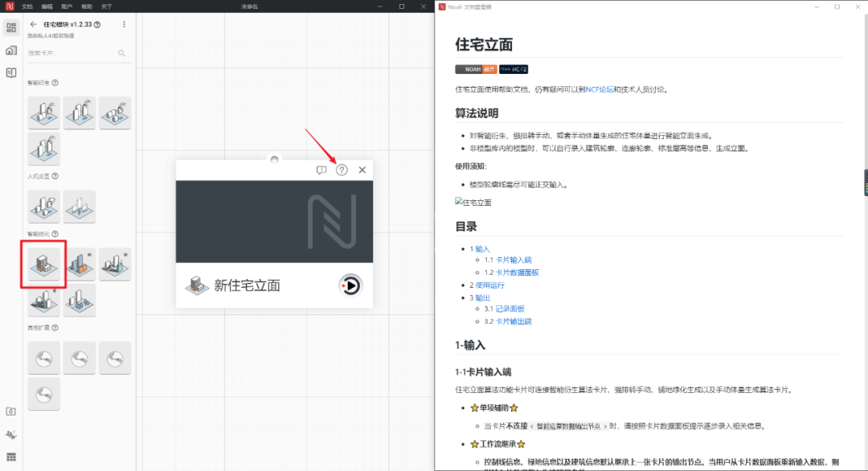Image resolution: width=868 pixels, height=471 pixels.
Task: Click help icon beside 人机交互 heading
Action: pos(55,176)
